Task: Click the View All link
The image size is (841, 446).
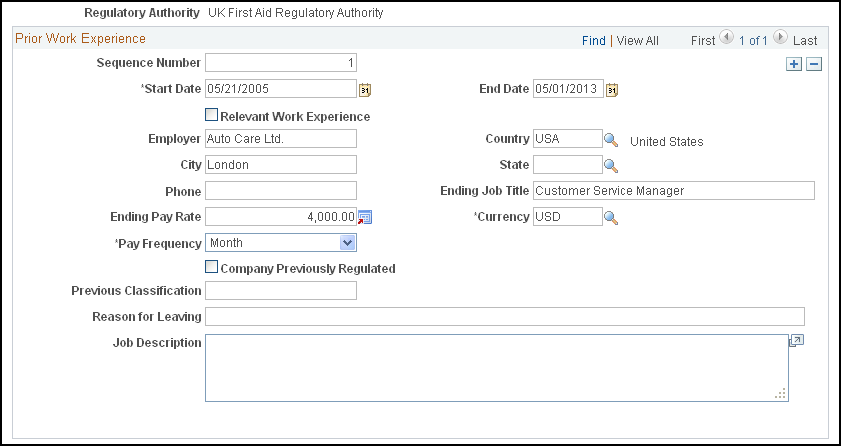Action: [638, 41]
